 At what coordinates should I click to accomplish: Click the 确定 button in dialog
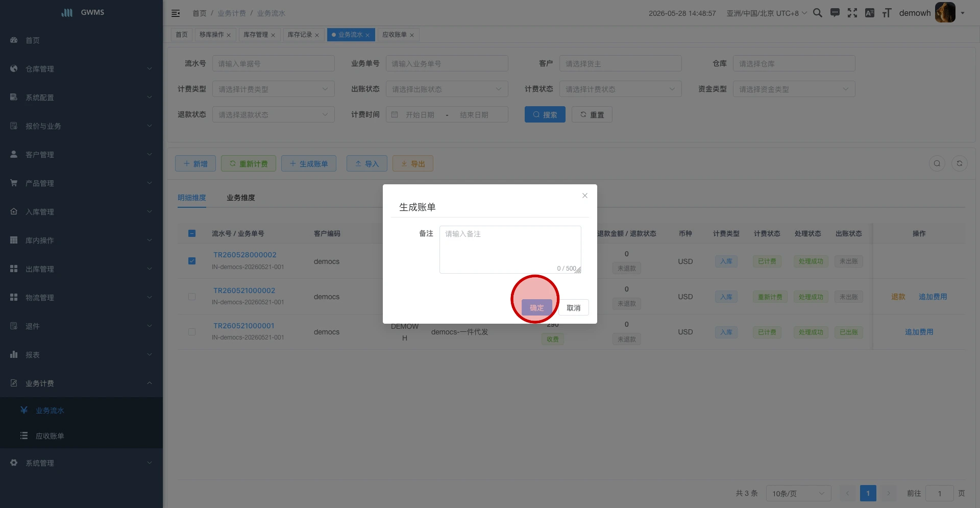pos(537,307)
